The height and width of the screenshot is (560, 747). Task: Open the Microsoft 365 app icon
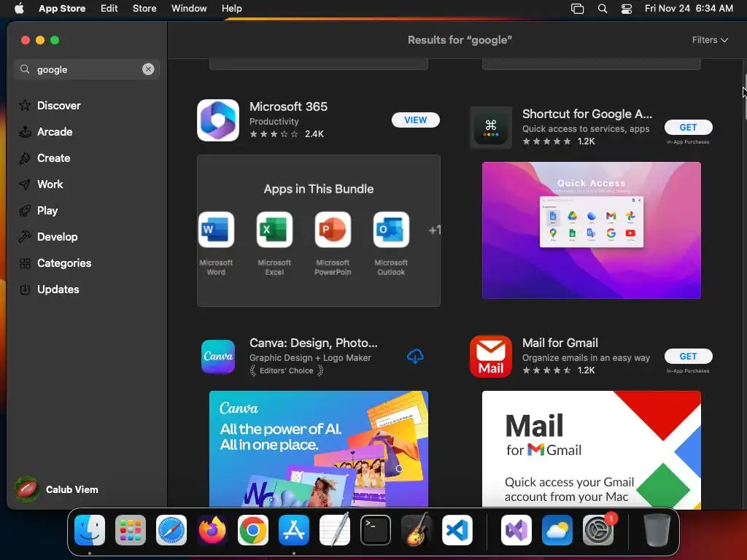click(x=217, y=120)
